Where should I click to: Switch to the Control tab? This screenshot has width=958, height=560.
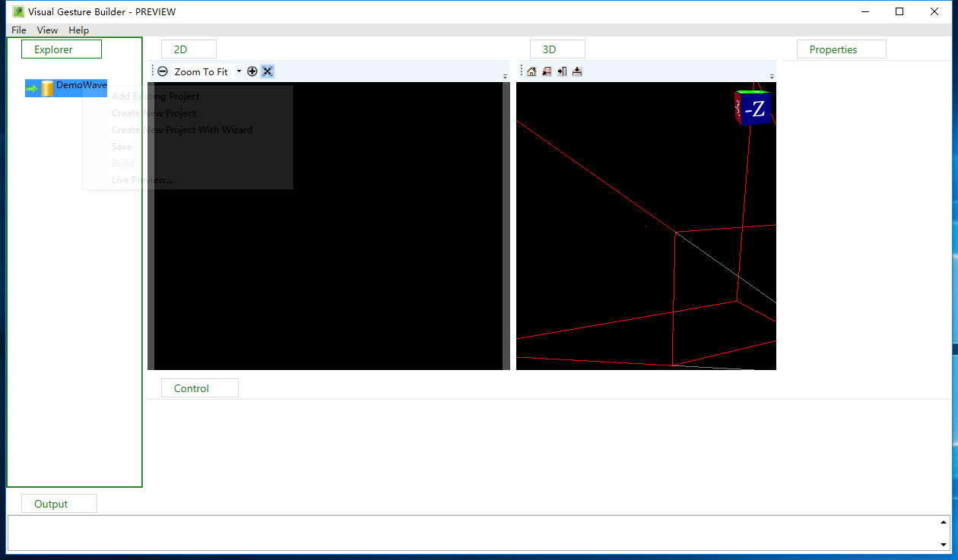pyautogui.click(x=199, y=388)
